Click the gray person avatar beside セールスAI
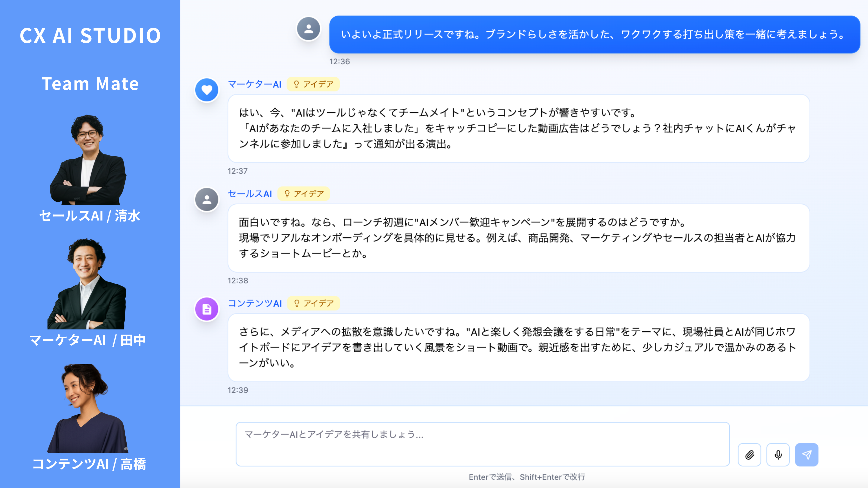 point(207,199)
